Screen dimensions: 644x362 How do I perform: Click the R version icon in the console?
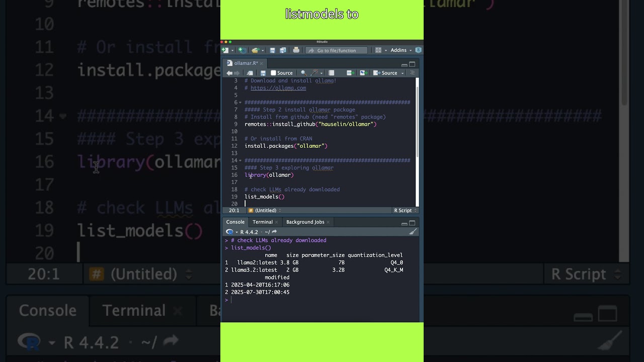click(230, 232)
